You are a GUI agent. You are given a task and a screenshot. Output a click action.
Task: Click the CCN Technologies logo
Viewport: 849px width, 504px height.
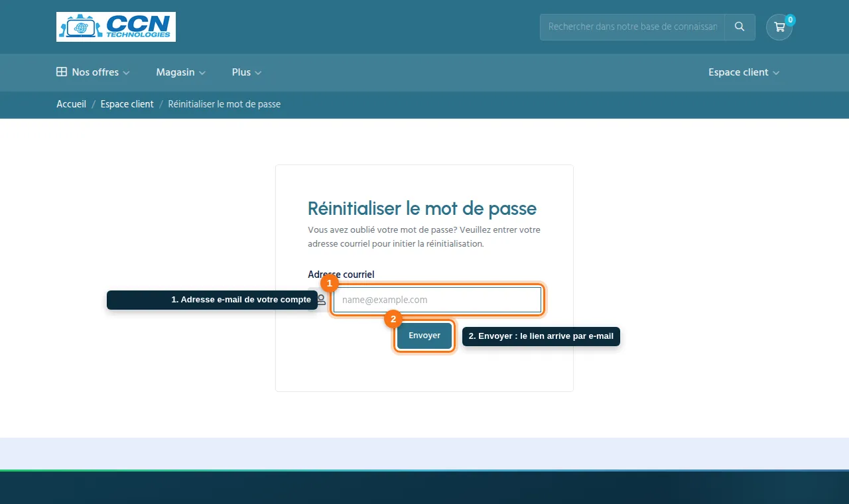coord(116,27)
